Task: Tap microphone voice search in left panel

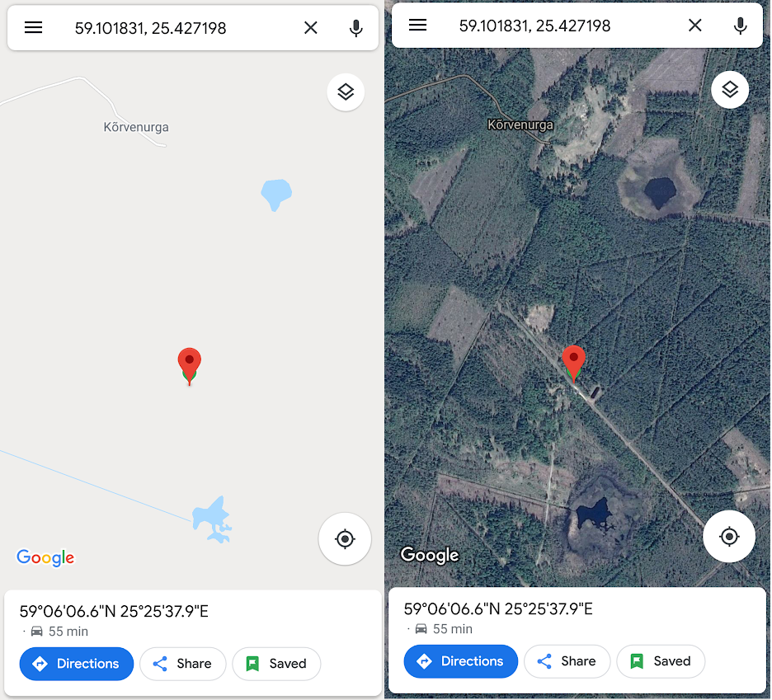Action: (x=356, y=28)
